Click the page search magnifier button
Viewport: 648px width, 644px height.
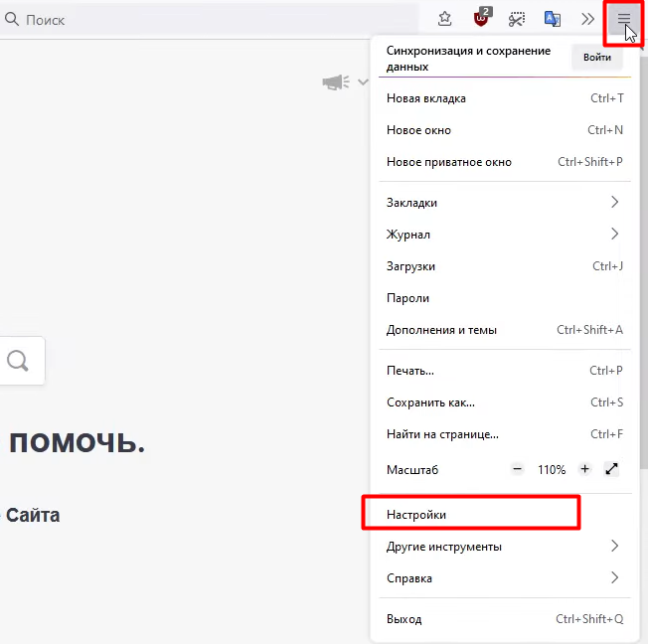tap(18, 361)
